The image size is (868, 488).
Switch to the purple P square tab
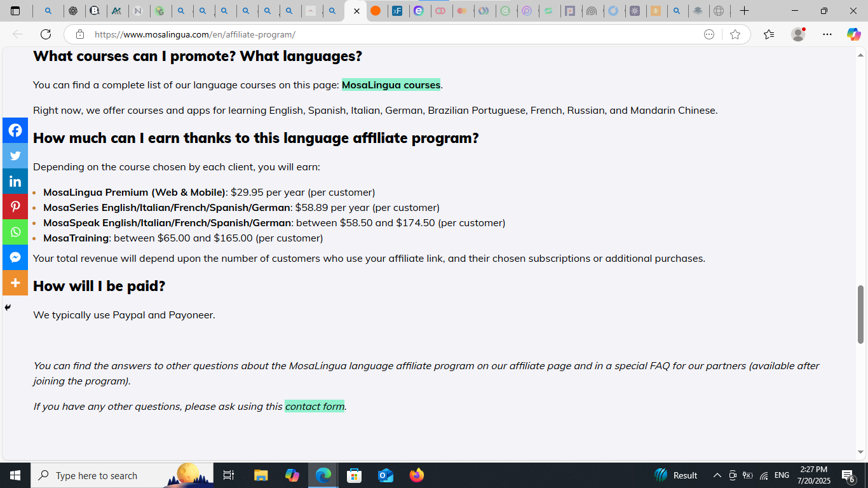coord(570,11)
